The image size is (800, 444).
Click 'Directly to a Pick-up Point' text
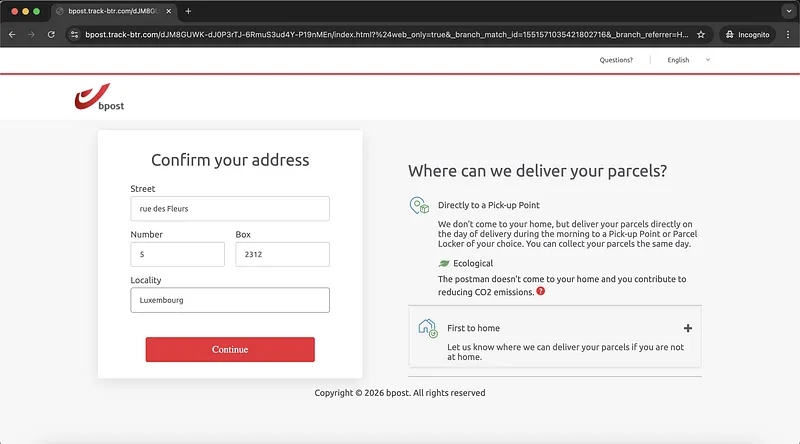(489, 205)
